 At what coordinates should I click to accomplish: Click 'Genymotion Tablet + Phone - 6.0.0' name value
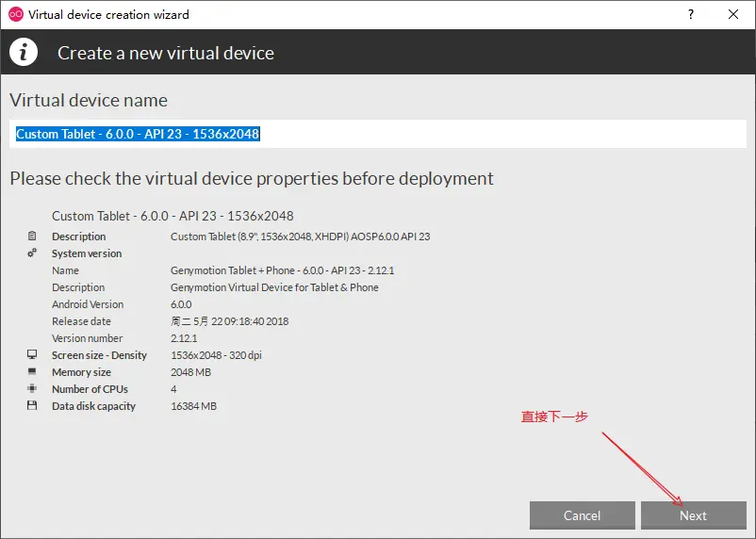[283, 270]
